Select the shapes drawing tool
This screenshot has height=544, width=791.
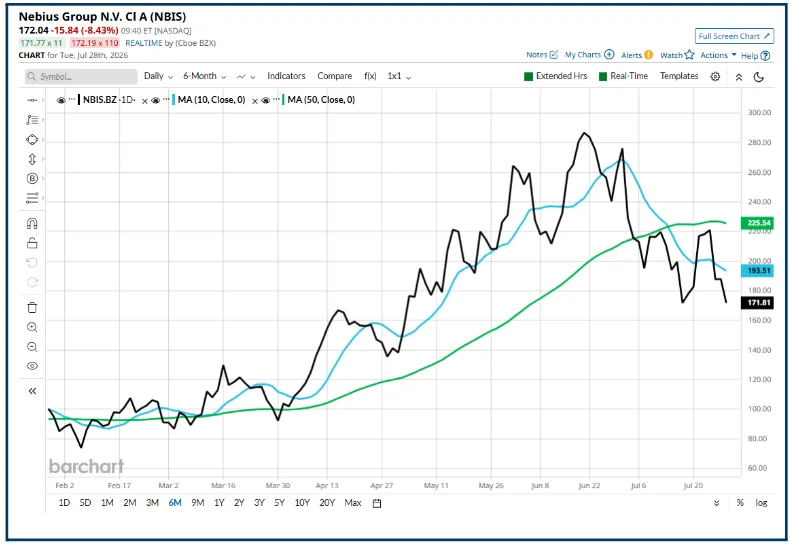32,139
